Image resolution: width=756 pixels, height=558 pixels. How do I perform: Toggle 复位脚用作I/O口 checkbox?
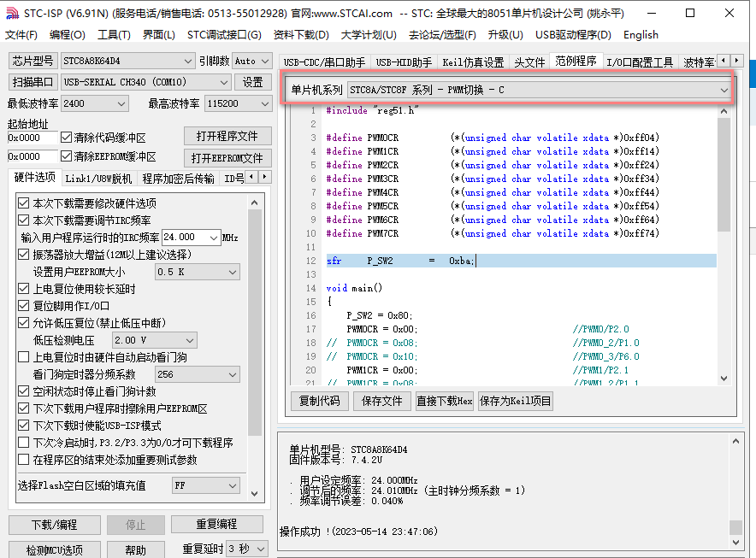[23, 306]
